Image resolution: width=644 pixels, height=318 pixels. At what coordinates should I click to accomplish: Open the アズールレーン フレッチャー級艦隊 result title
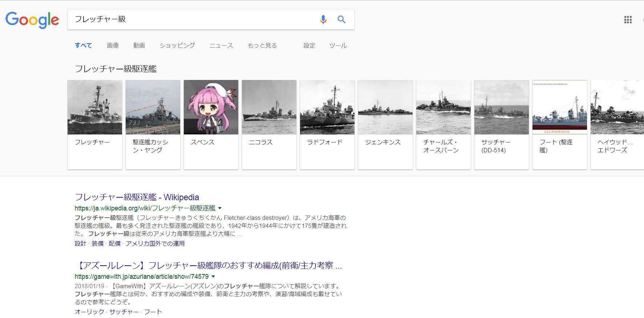coord(208,265)
